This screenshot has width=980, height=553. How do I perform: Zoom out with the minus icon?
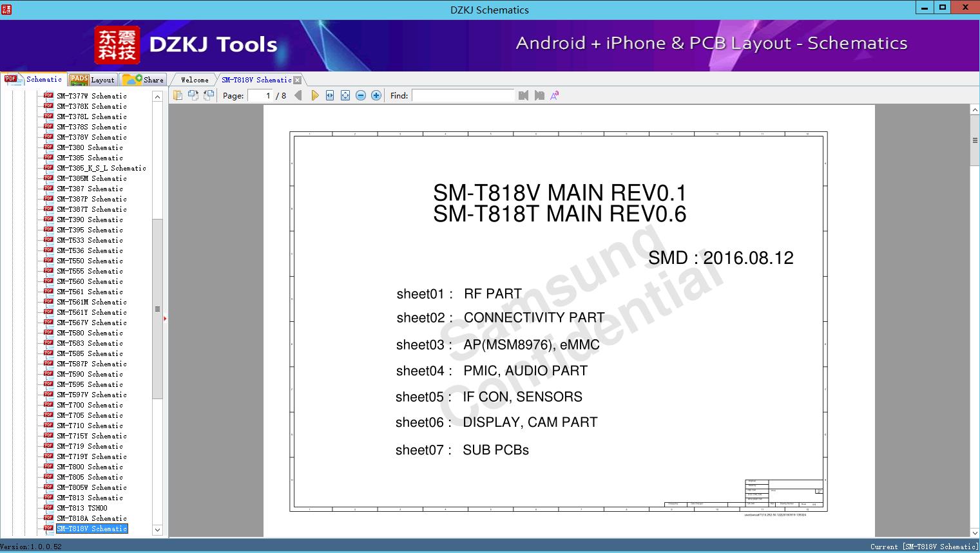[361, 95]
